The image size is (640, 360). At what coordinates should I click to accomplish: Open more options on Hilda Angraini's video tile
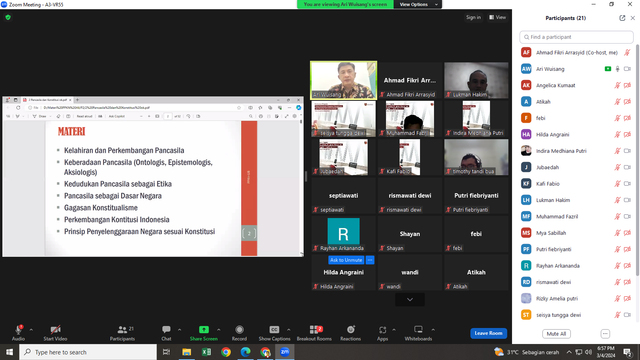point(370,260)
